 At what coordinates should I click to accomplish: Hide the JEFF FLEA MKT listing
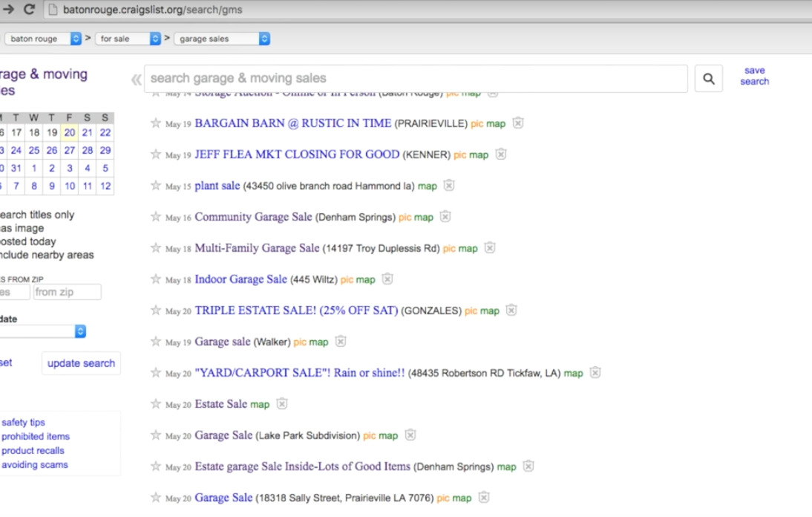coord(501,155)
